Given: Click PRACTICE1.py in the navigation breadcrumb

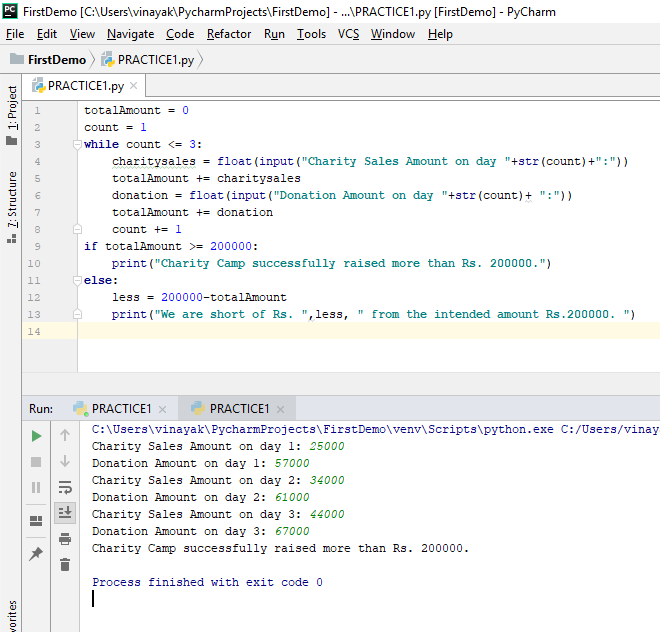Looking at the screenshot, I should pos(156,60).
